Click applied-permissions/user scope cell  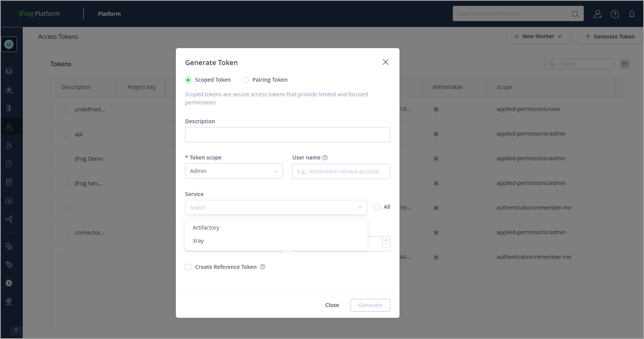(x=529, y=109)
